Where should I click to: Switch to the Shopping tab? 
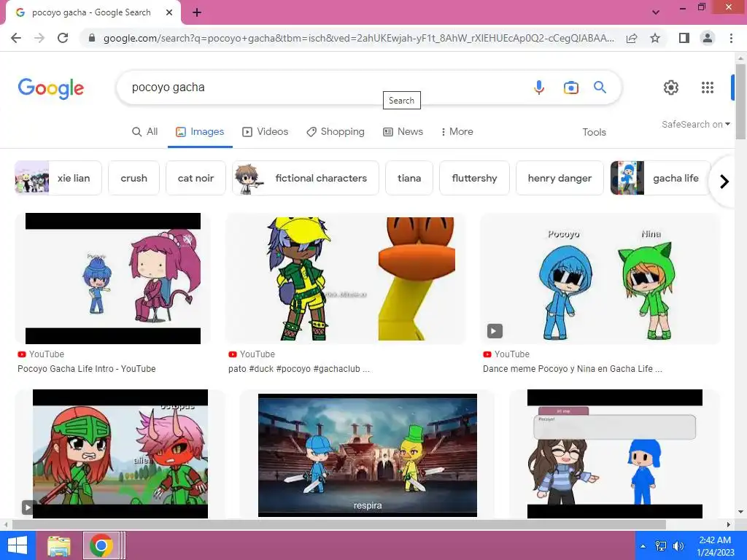(x=336, y=132)
